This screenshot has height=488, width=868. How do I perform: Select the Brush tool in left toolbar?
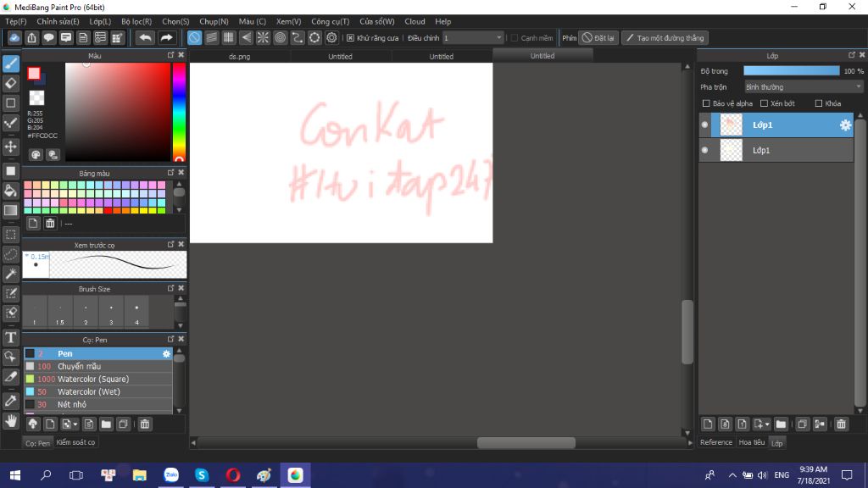(10, 64)
